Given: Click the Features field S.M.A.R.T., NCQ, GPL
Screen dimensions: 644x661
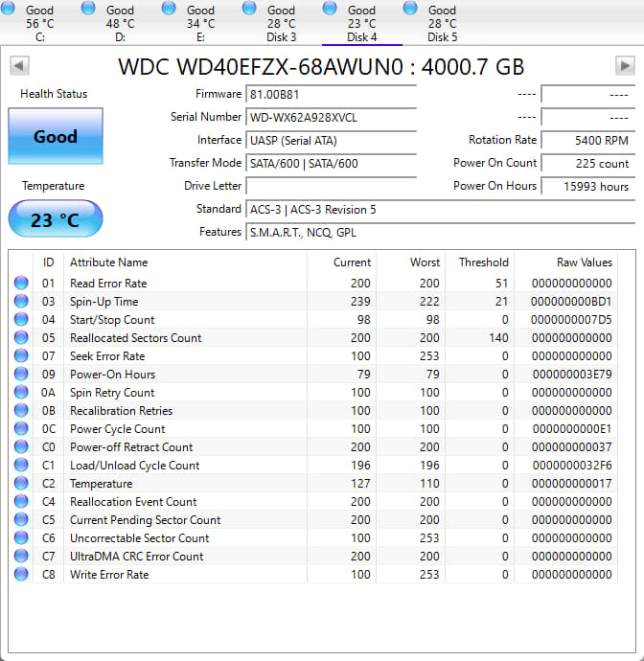Looking at the screenshot, I should (440, 232).
